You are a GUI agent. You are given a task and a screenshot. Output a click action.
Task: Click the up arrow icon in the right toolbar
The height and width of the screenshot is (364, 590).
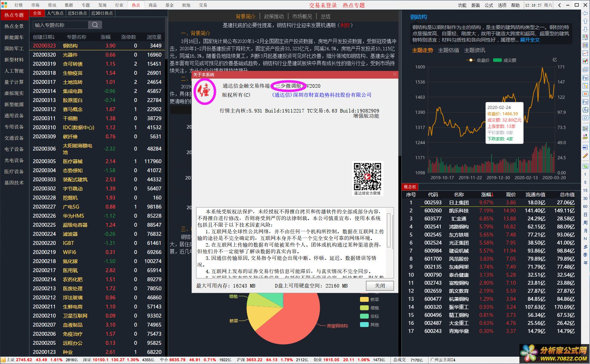(x=585, y=21)
